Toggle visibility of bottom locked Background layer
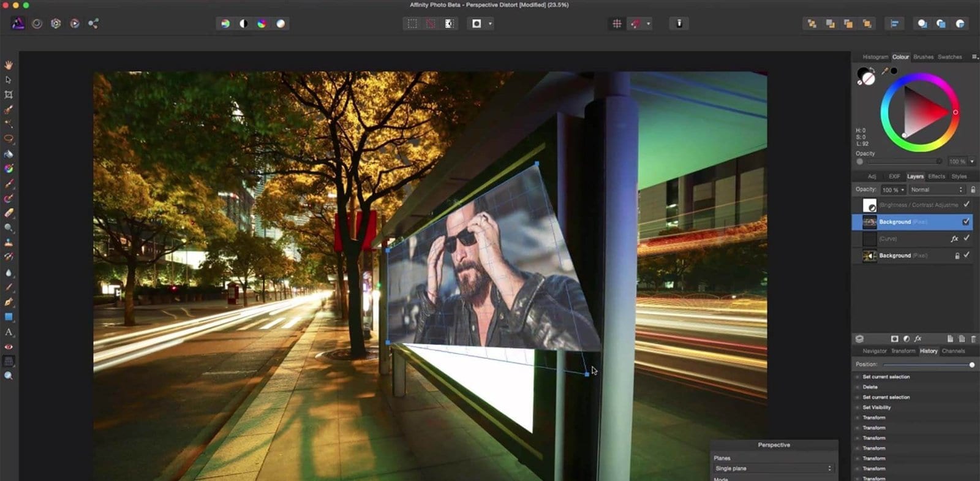Screen dimensions: 980x481 click(x=967, y=256)
